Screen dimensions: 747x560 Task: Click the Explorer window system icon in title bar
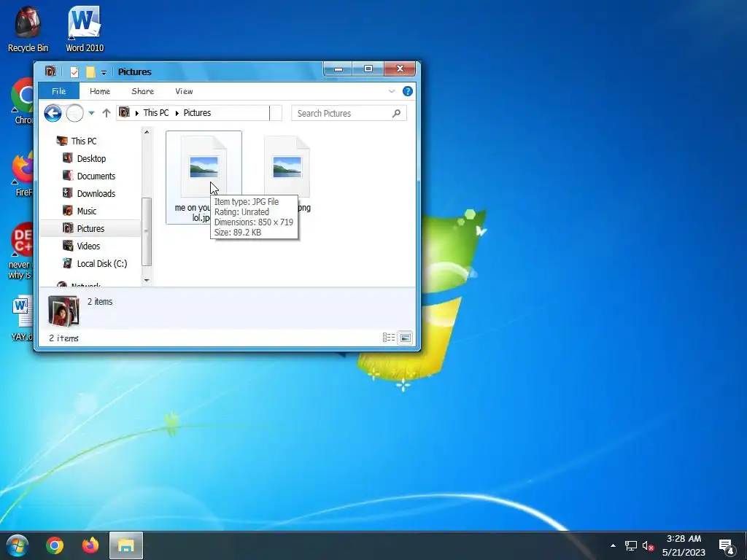[50, 71]
